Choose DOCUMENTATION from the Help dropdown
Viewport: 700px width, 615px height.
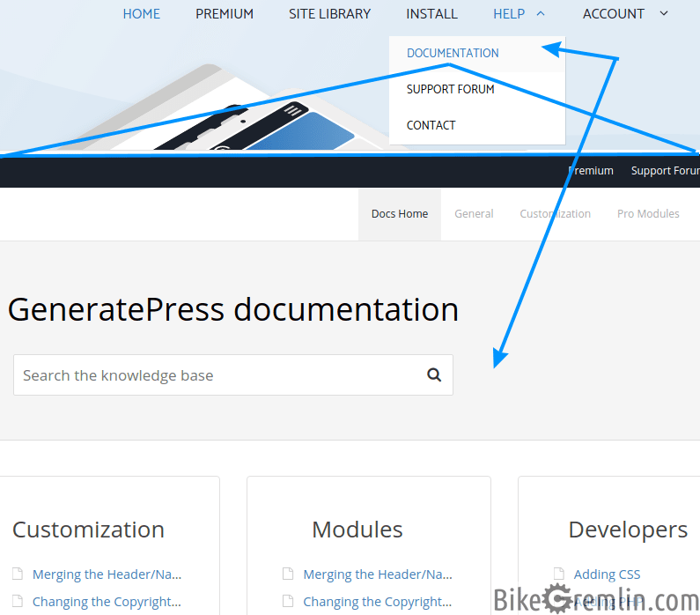pos(453,53)
